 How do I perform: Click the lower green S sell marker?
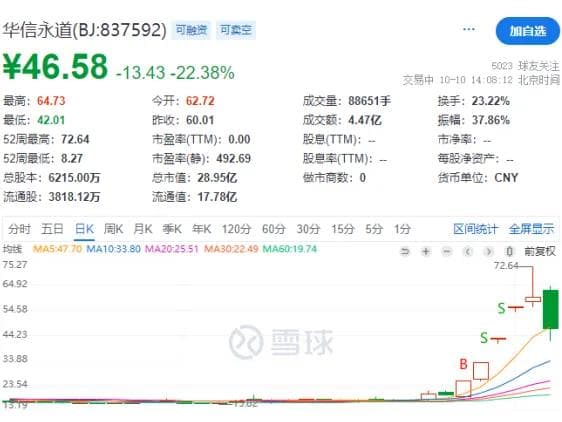click(484, 338)
